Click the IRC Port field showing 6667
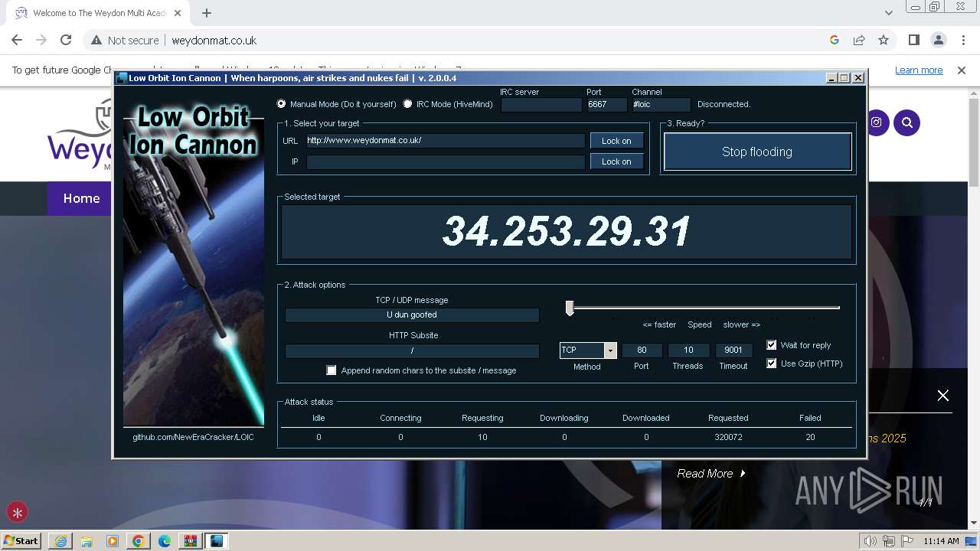 tap(606, 105)
